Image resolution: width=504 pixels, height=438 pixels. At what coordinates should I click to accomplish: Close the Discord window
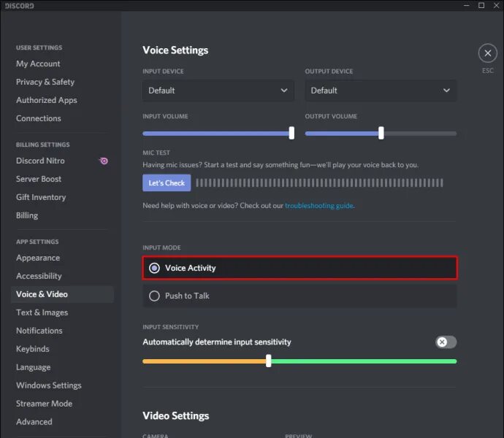(x=496, y=5)
